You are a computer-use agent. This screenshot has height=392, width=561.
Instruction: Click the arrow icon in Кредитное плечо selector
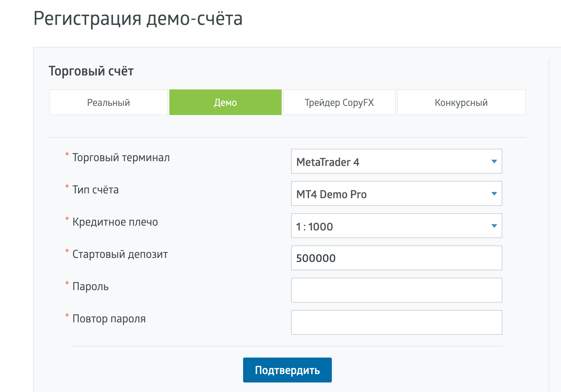(x=494, y=226)
